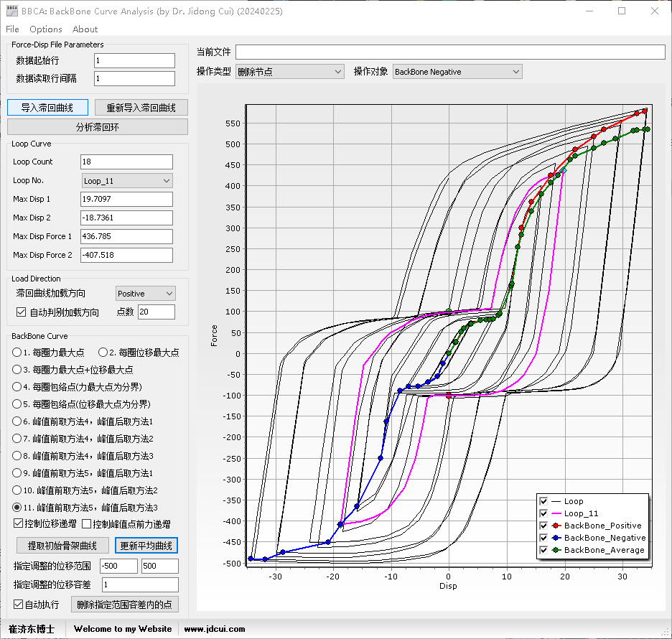
Task: Toggle the 自动执行 checkbox
Action: tap(19, 605)
